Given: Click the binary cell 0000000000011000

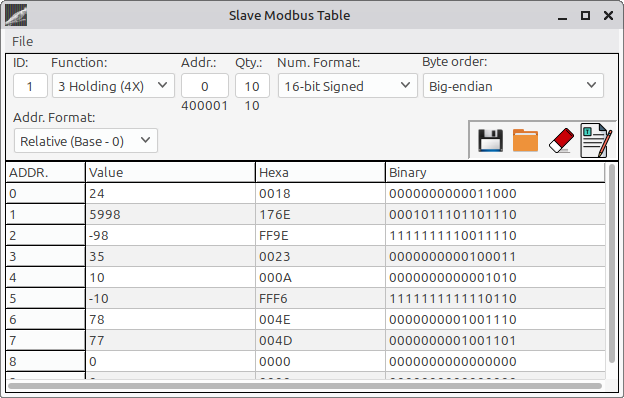Looking at the screenshot, I should tap(495, 193).
